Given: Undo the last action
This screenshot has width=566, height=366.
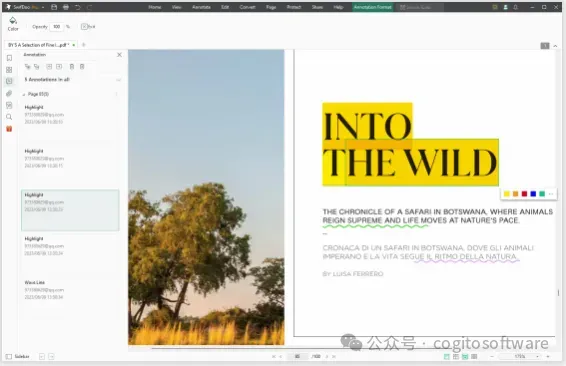Looking at the screenshot, I should point(78,7).
